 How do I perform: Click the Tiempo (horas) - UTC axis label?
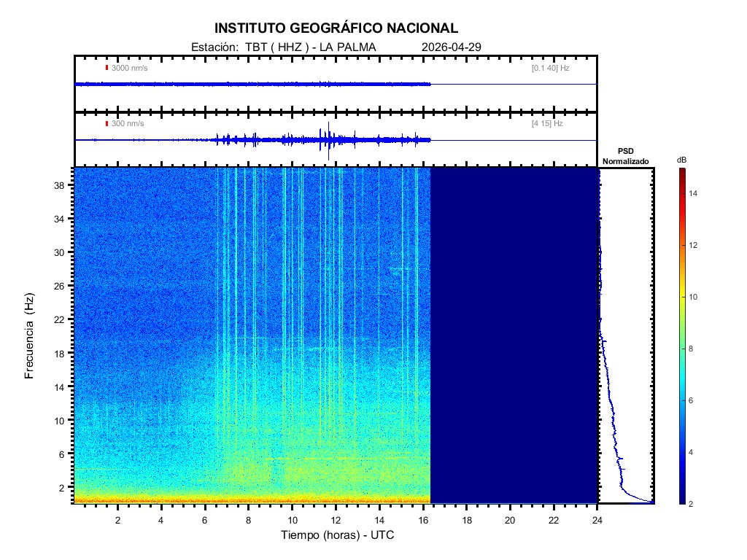coord(338,535)
